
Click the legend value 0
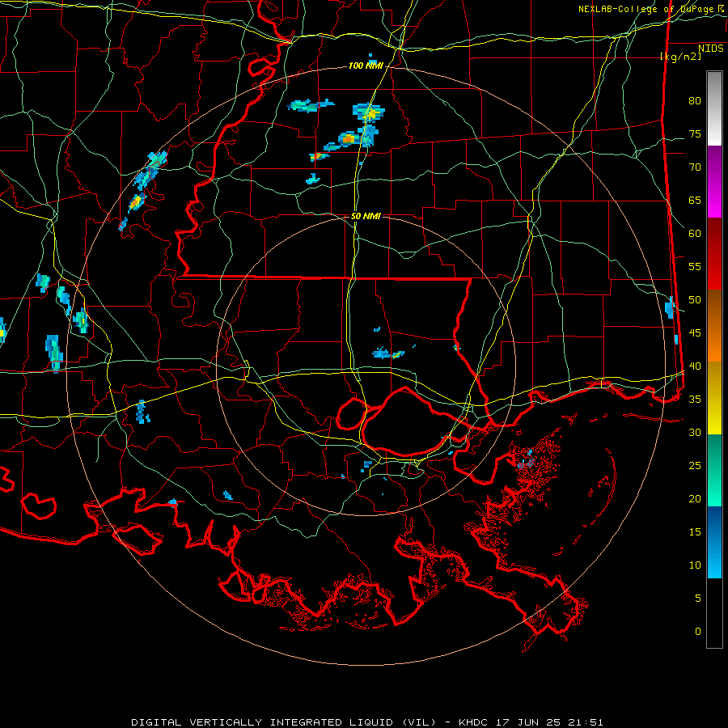tap(698, 632)
